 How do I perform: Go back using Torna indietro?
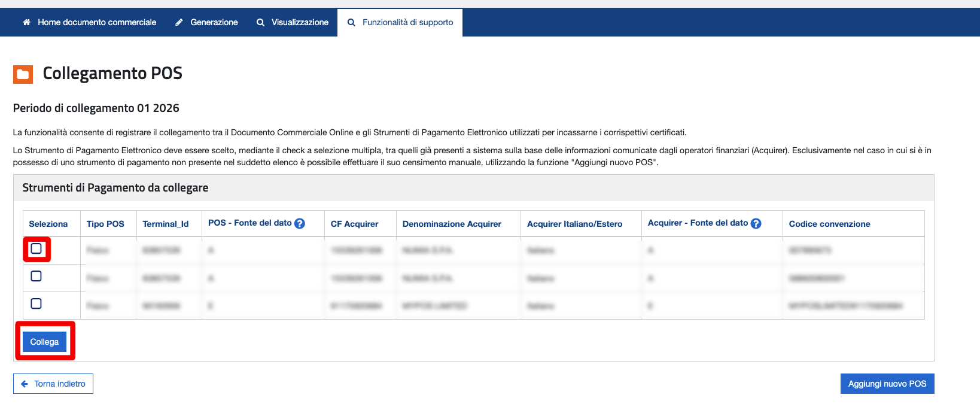[x=59, y=384]
